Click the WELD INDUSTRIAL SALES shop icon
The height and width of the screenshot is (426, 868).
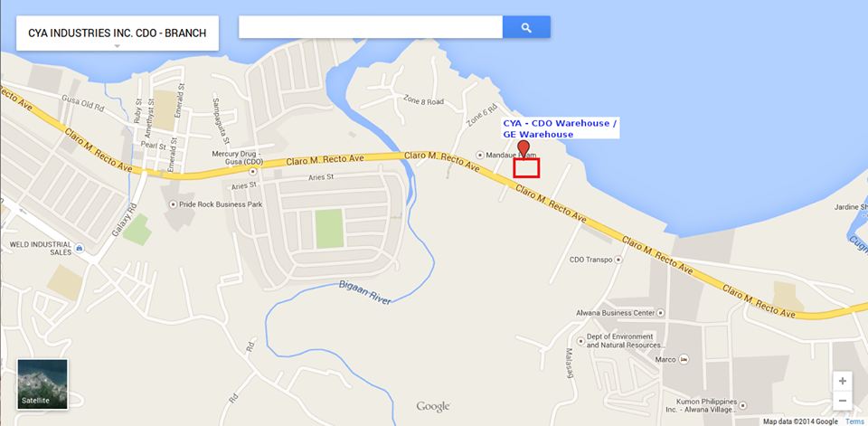pos(80,248)
